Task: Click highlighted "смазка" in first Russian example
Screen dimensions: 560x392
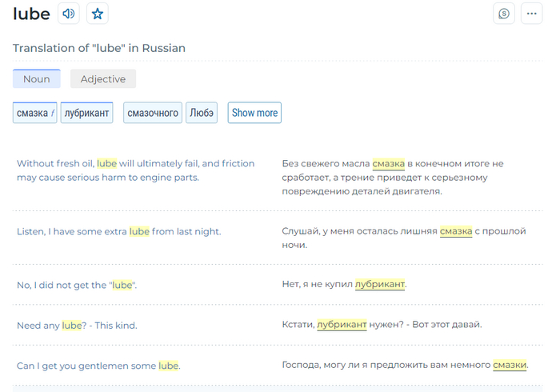Action: point(388,163)
